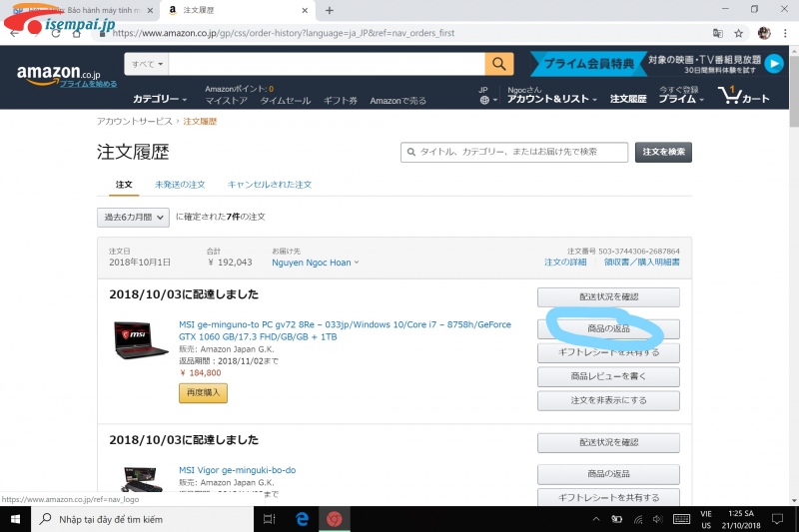Close the 注文履歴 browser tab
The width and height of the screenshot is (799, 532).
point(305,10)
